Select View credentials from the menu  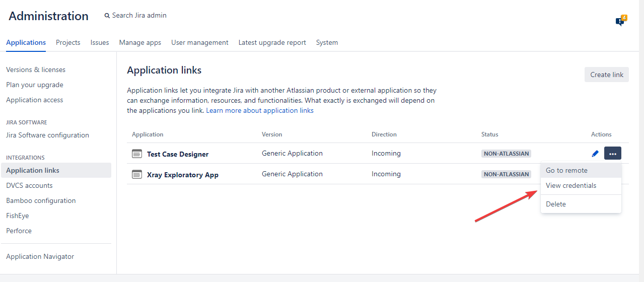[581, 185]
